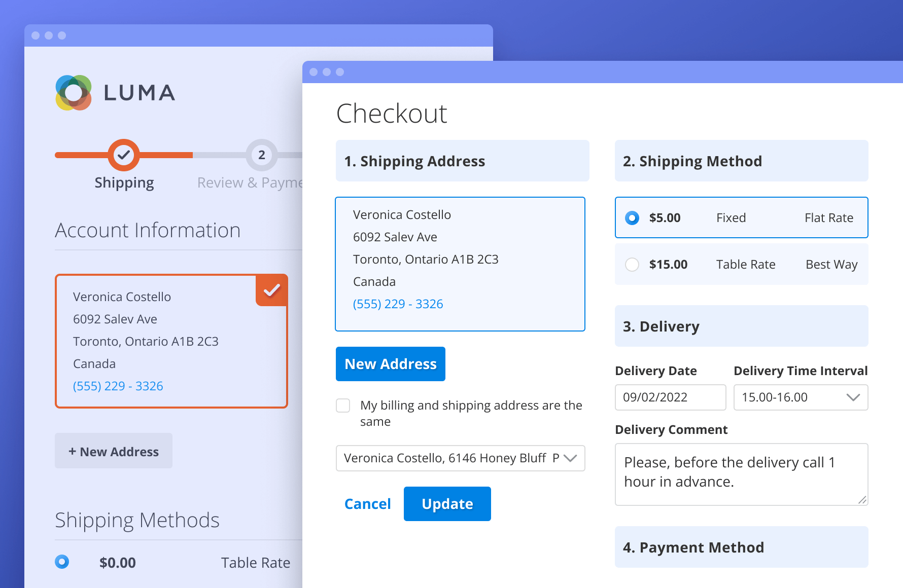Viewport: 903px width, 588px height.
Task: Select the $15.00 Table Rate shipping option
Action: [632, 265]
